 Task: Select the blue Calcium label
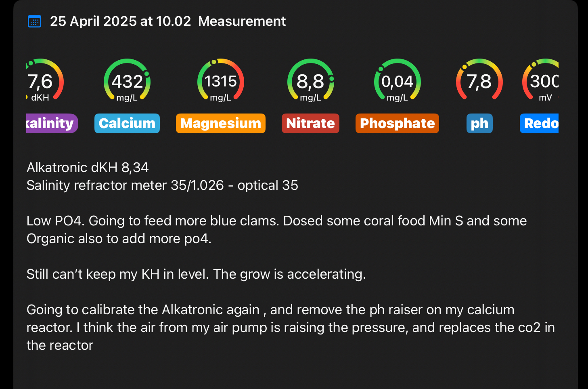click(x=127, y=123)
